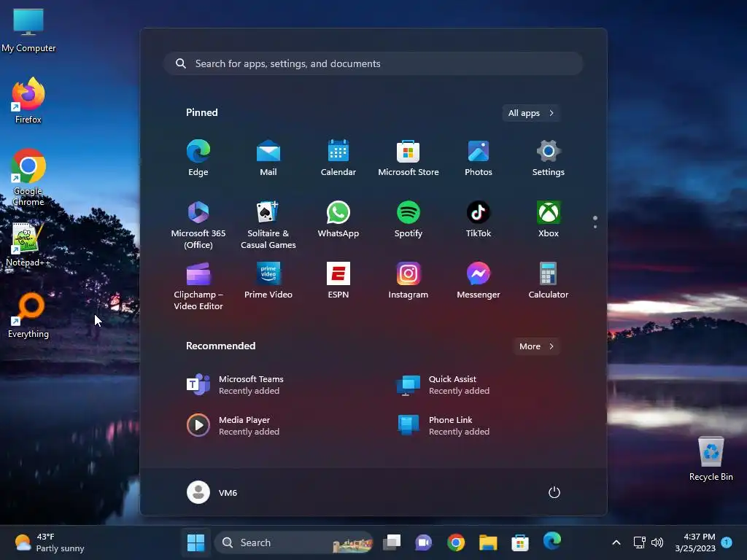The image size is (747, 560).
Task: Open the Xbox app
Action: point(549,219)
